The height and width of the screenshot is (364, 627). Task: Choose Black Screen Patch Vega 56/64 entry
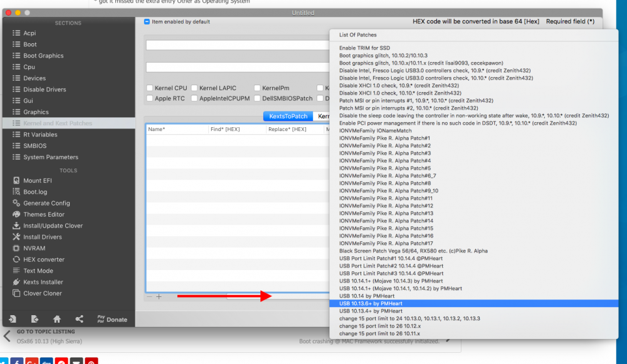click(474, 251)
